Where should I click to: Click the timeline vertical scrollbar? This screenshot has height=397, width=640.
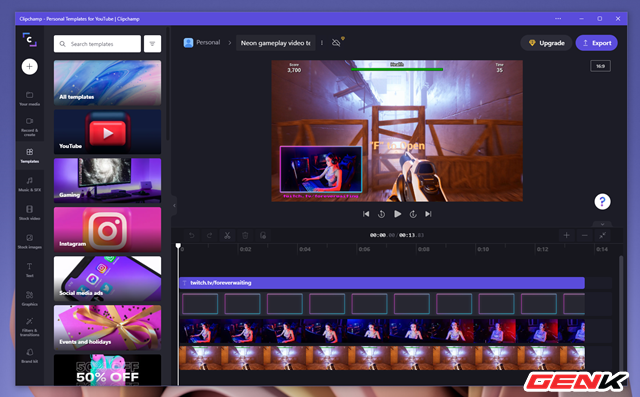click(621, 314)
